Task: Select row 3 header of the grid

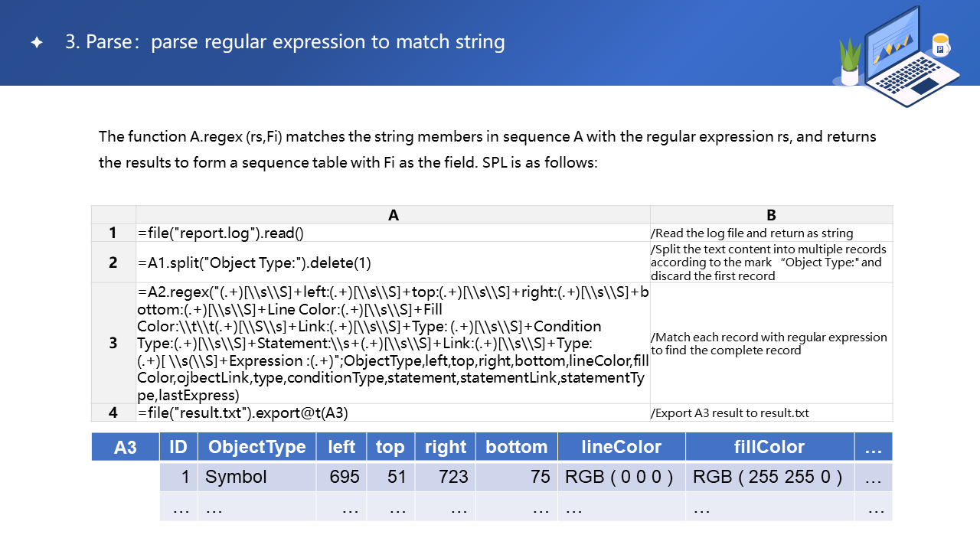Action: (x=113, y=343)
